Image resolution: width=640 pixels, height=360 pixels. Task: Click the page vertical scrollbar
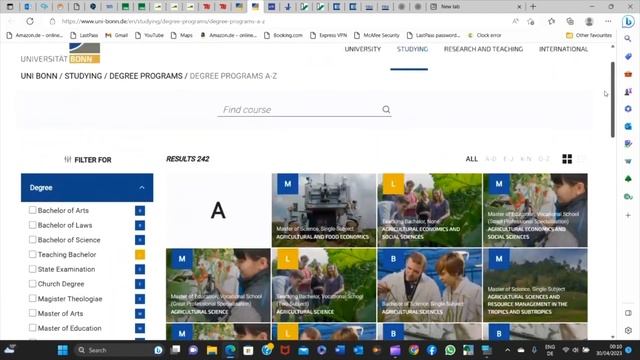click(x=612, y=100)
